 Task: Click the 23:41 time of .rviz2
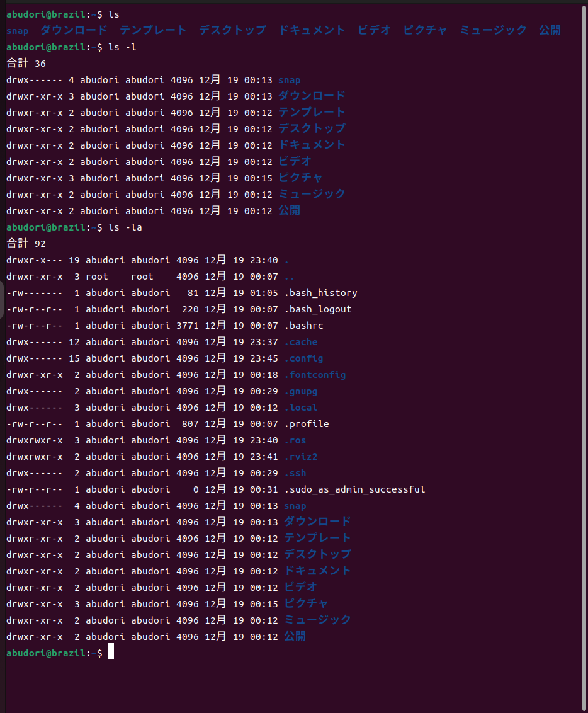(x=264, y=457)
